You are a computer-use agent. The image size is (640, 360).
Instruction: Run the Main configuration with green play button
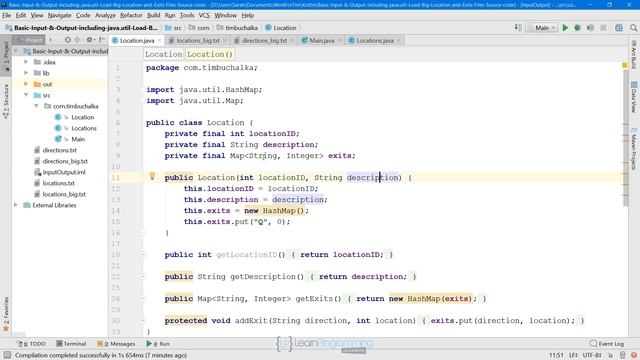pos(565,28)
